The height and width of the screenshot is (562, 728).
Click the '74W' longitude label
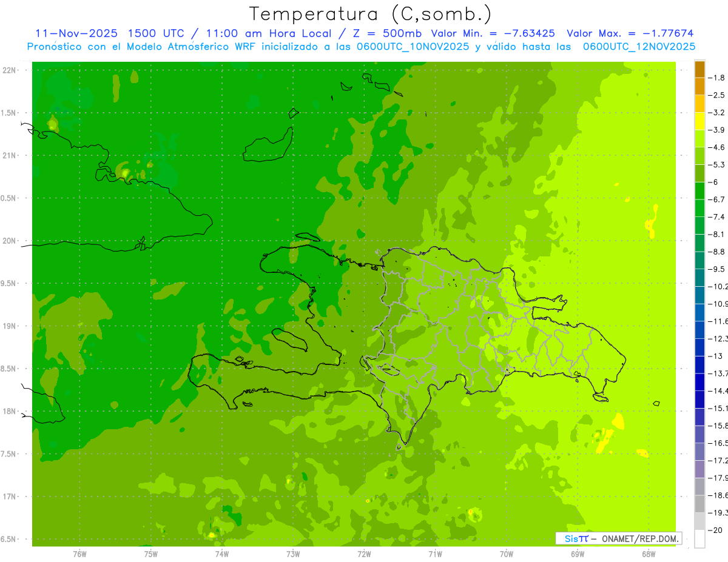point(222,554)
